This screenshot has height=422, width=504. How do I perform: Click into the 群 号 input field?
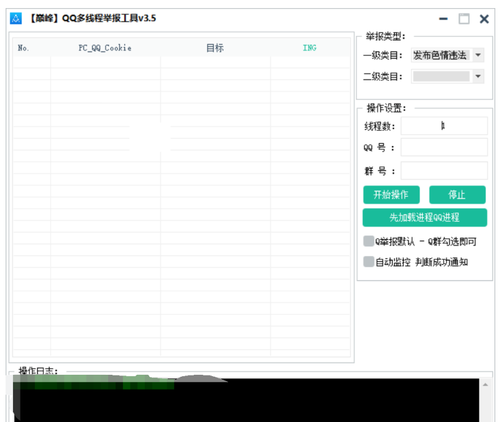(444, 171)
